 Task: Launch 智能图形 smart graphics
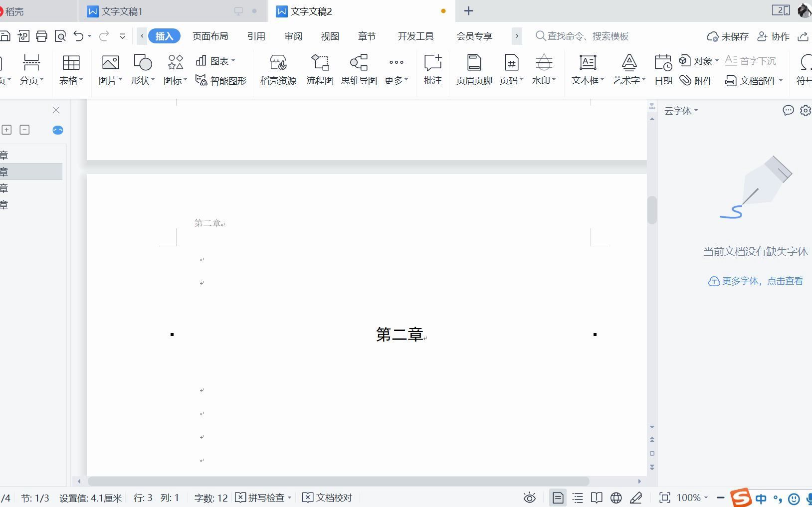(220, 80)
